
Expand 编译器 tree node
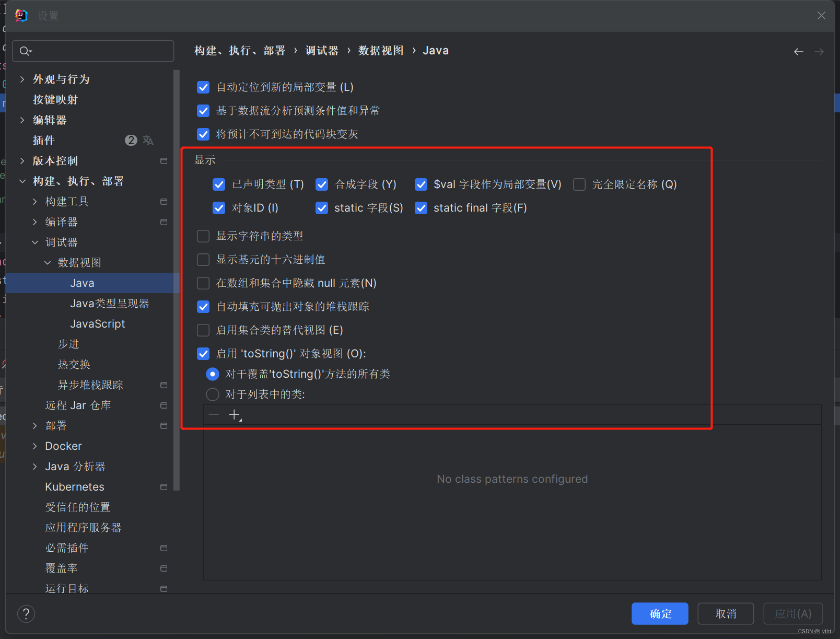pyautogui.click(x=34, y=222)
